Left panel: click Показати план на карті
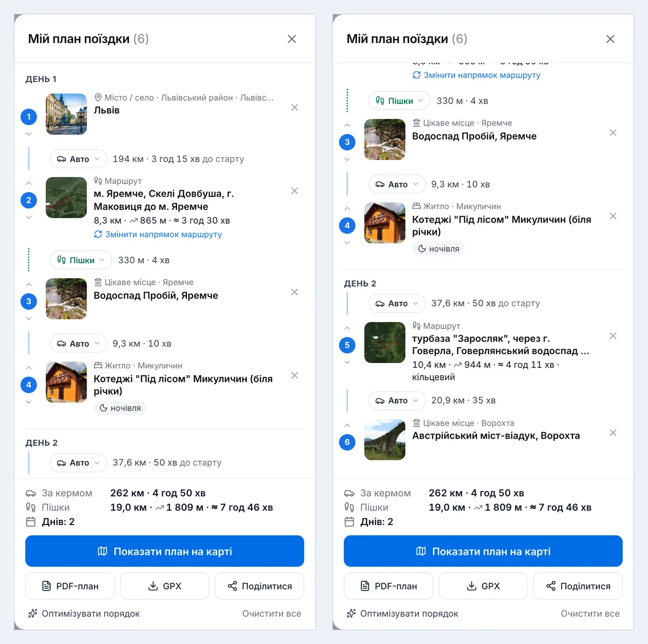The height and width of the screenshot is (644, 648). pyautogui.click(x=165, y=551)
